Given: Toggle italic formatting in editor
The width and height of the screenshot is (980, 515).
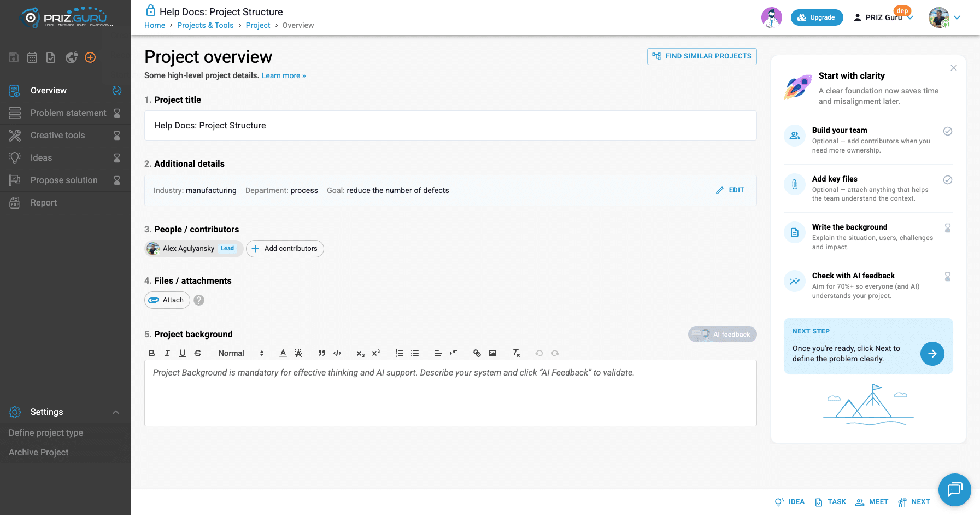Looking at the screenshot, I should pos(167,353).
